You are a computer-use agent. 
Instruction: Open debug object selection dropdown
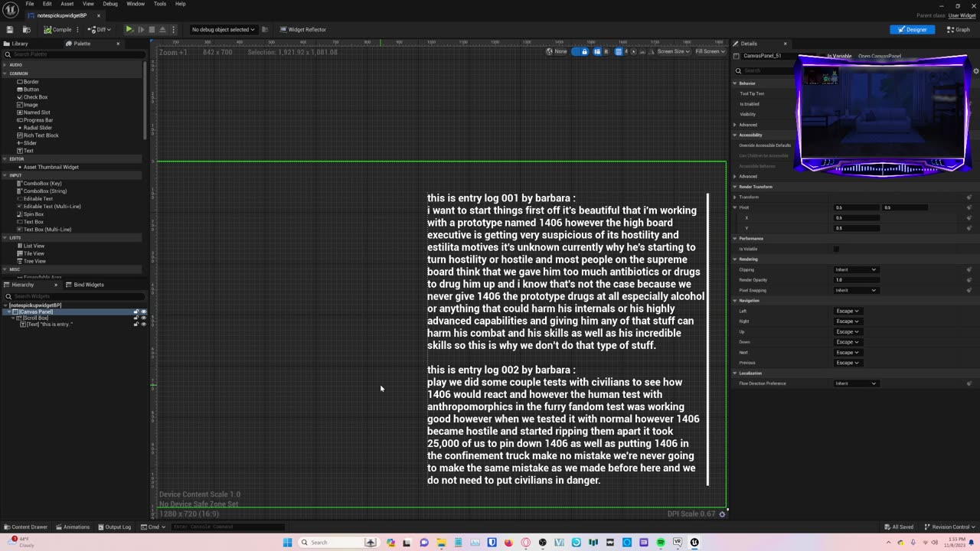(223, 29)
